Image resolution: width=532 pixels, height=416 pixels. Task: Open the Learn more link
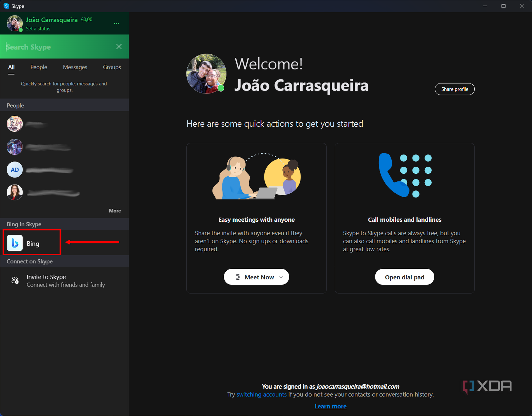click(330, 406)
